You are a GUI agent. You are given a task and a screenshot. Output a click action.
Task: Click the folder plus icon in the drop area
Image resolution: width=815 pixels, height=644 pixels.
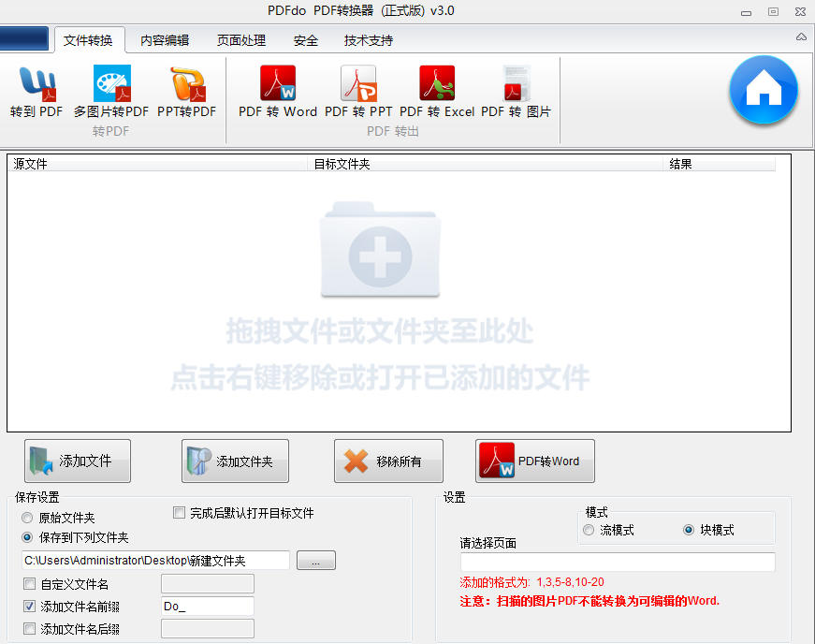381,250
